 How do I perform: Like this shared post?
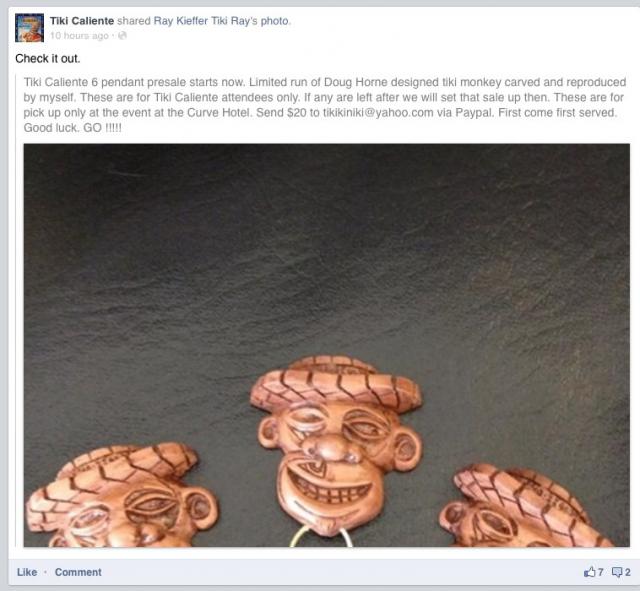(27, 572)
